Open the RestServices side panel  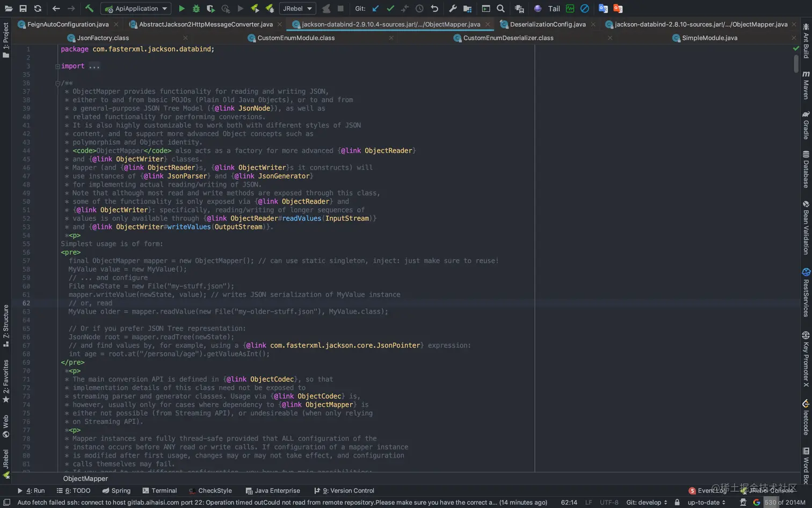coord(806,292)
